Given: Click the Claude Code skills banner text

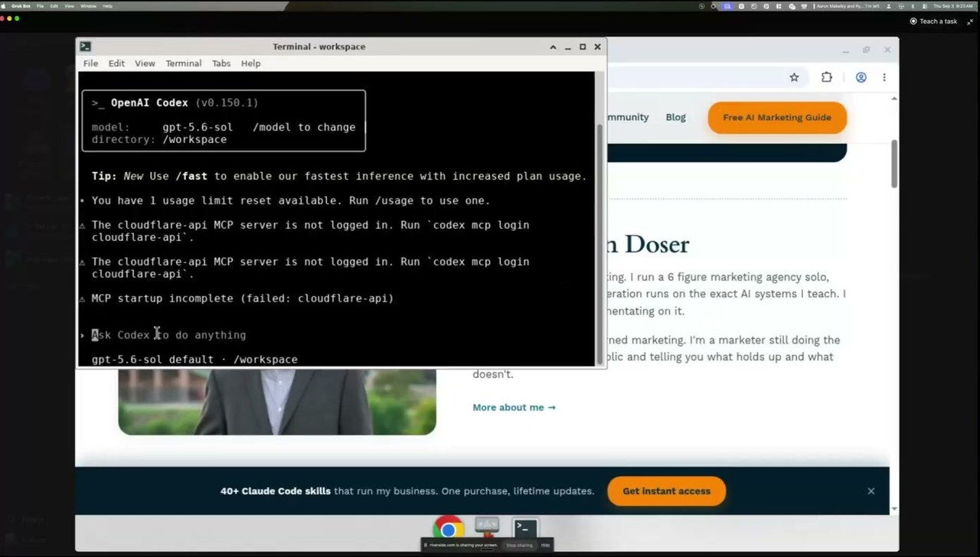Looking at the screenshot, I should click(407, 491).
